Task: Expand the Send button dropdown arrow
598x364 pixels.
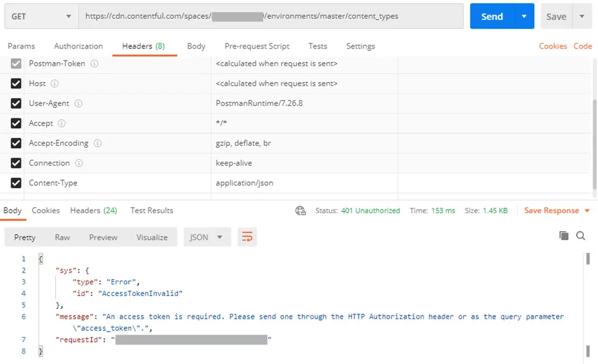Action: tap(524, 17)
